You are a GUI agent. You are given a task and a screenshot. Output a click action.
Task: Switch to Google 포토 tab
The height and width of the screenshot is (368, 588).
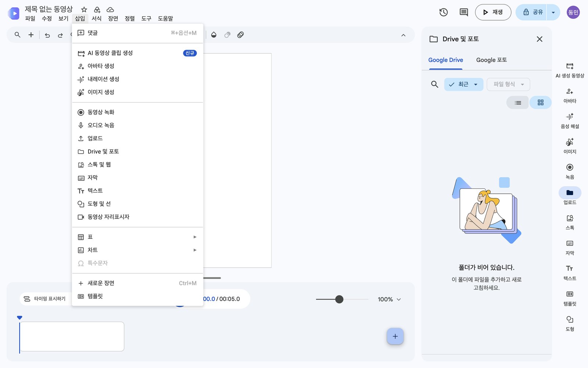[x=491, y=60]
